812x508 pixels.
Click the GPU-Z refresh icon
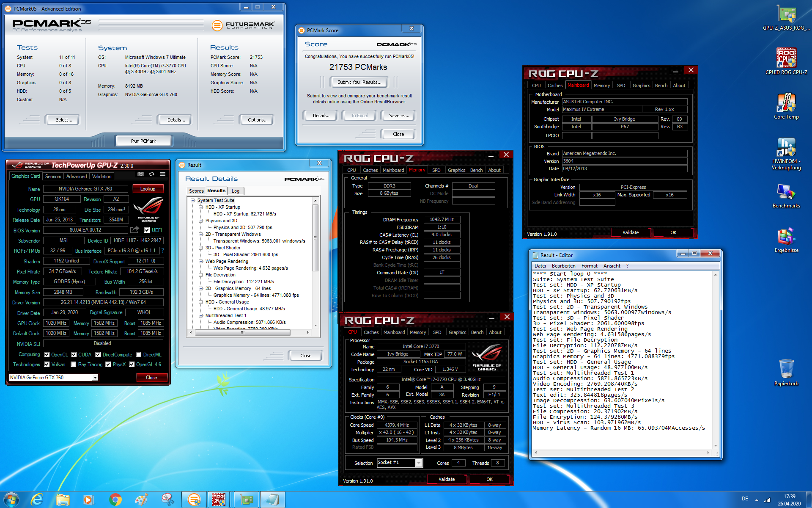click(152, 174)
